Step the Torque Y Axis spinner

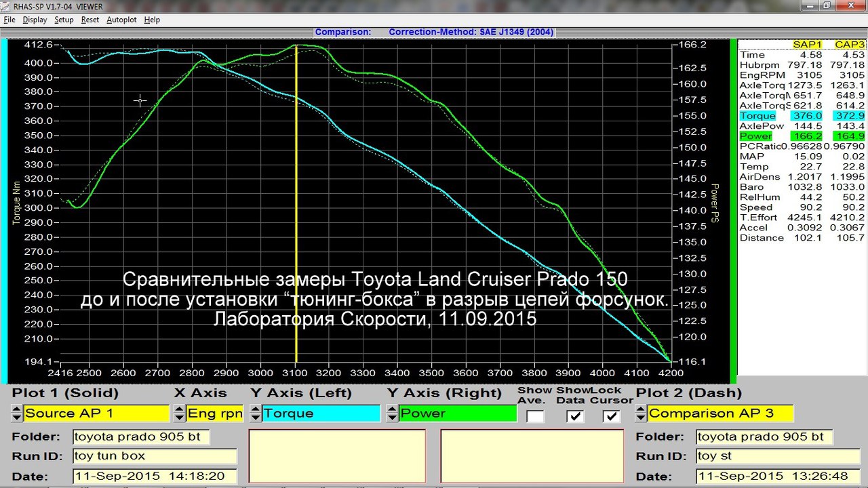pos(256,413)
